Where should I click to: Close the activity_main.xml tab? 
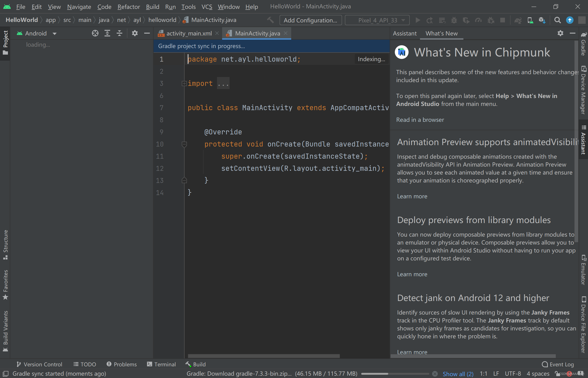217,33
